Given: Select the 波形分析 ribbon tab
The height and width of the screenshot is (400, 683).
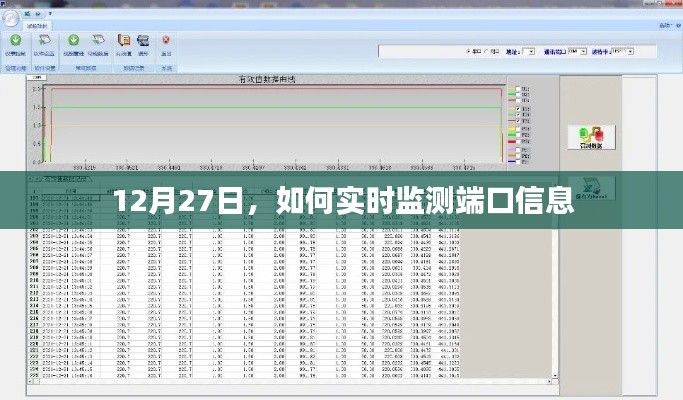Looking at the screenshot, I should click(x=37, y=26).
